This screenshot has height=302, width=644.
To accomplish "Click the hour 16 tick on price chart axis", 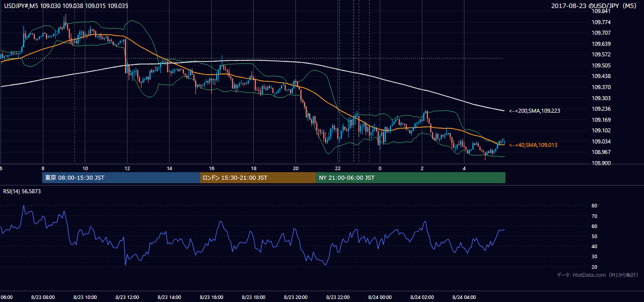I will [212, 168].
